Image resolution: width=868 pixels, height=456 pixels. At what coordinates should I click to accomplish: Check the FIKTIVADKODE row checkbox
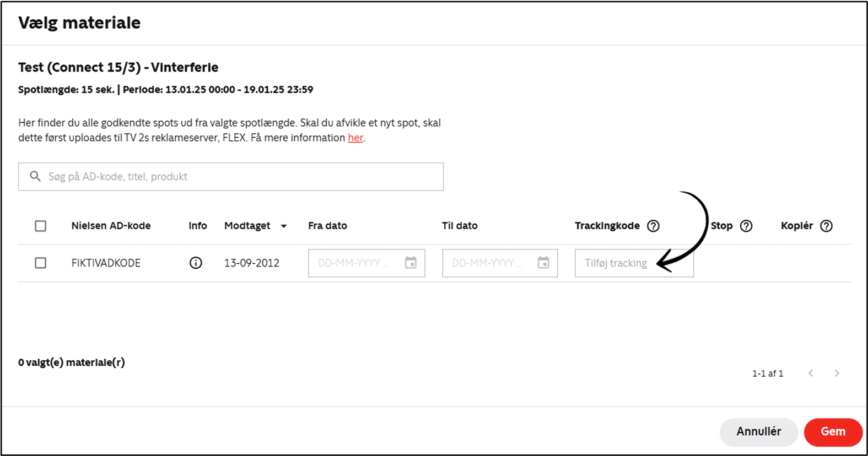click(40, 263)
